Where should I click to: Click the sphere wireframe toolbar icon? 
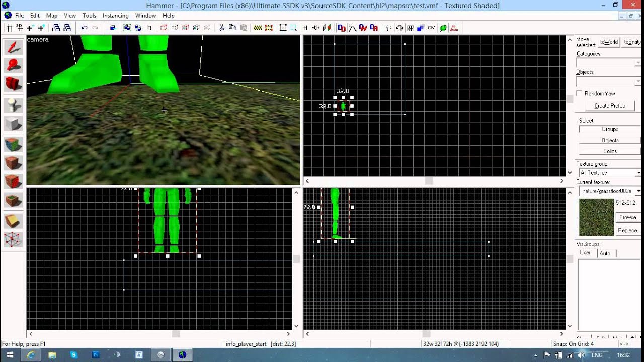pyautogui.click(x=399, y=28)
